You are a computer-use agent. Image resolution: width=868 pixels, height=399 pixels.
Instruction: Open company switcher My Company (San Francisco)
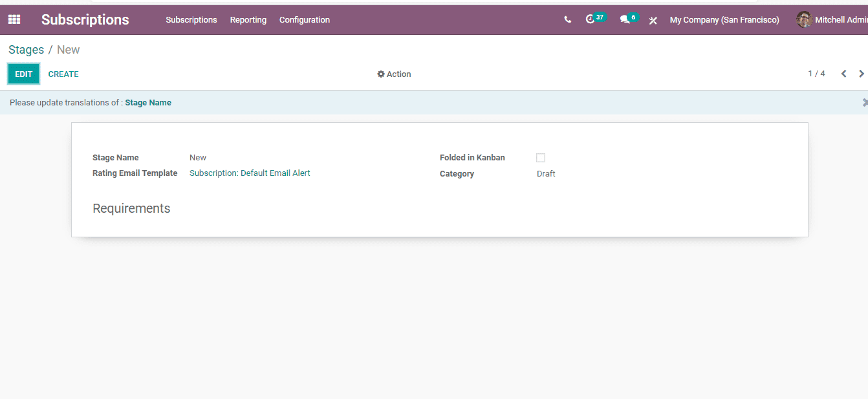pyautogui.click(x=724, y=20)
